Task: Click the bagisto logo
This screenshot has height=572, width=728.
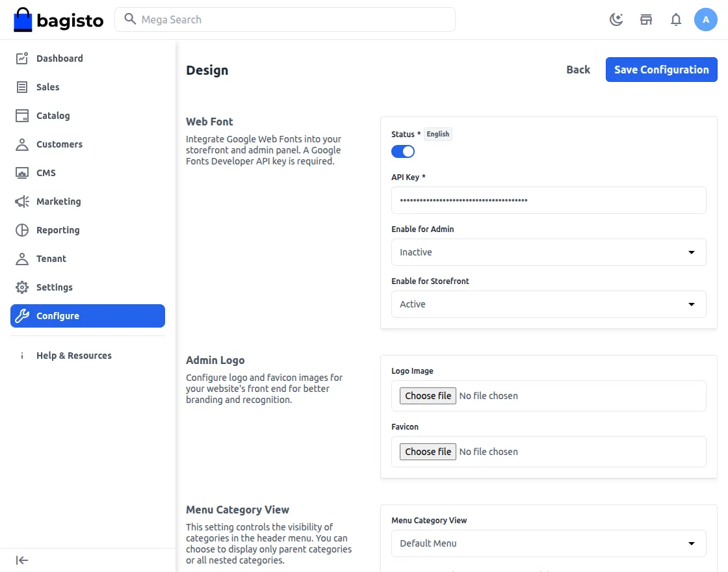Action: (58, 19)
